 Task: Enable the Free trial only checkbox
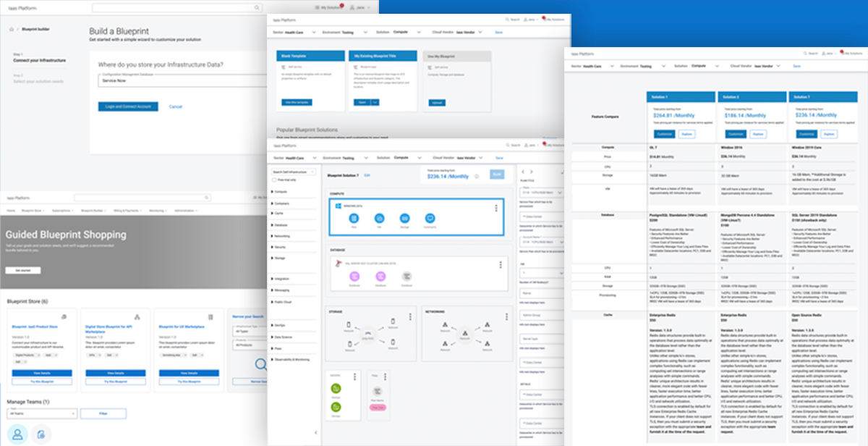273,180
